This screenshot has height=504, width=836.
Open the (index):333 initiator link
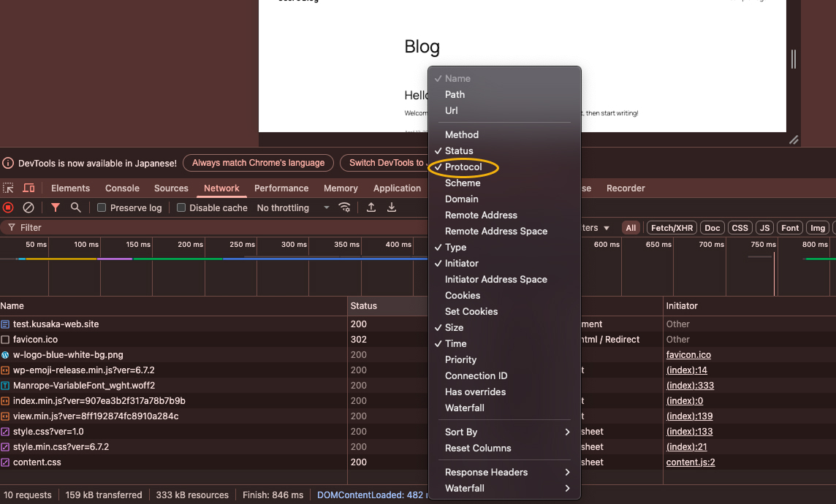(690, 386)
